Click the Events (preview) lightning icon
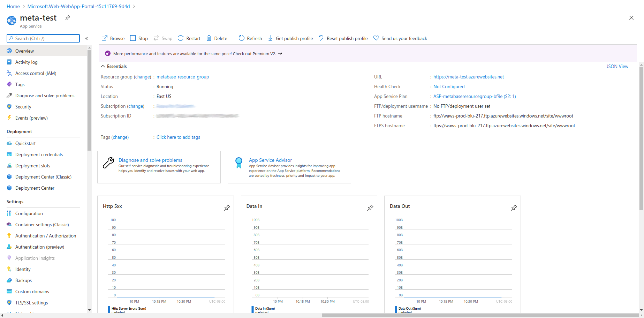Screen dimensions: 644x318 coord(9,118)
